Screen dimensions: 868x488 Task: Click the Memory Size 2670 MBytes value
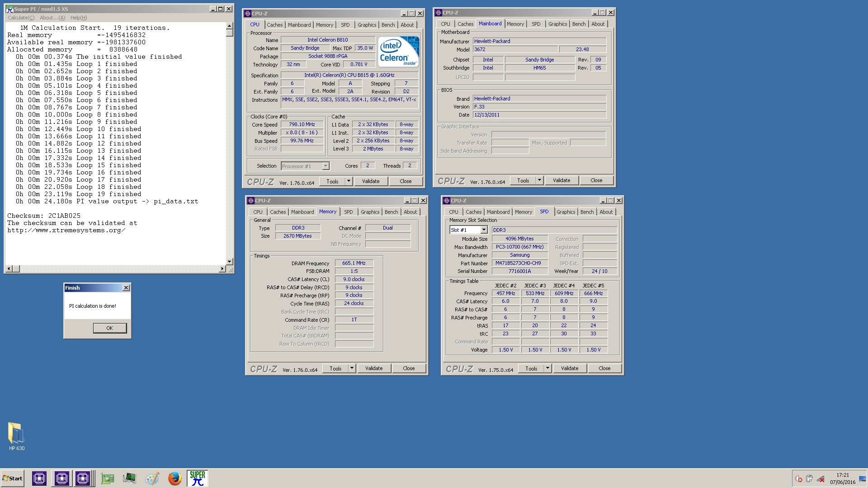tap(297, 236)
